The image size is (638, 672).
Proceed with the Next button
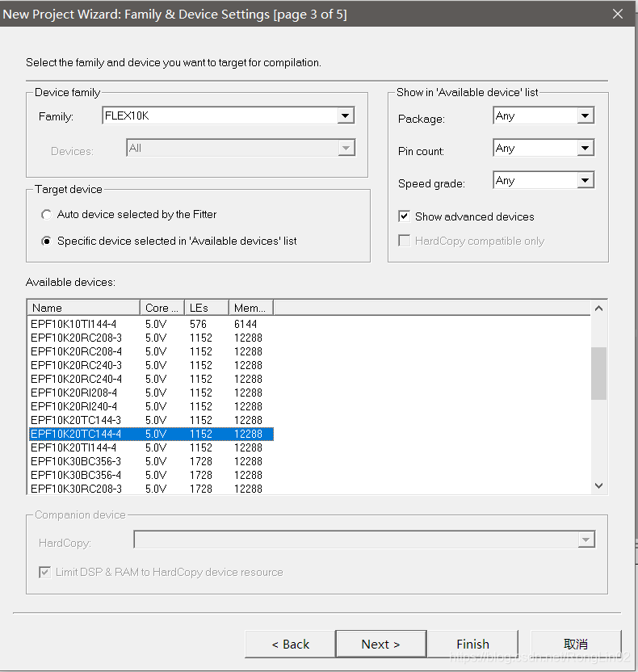coord(381,644)
